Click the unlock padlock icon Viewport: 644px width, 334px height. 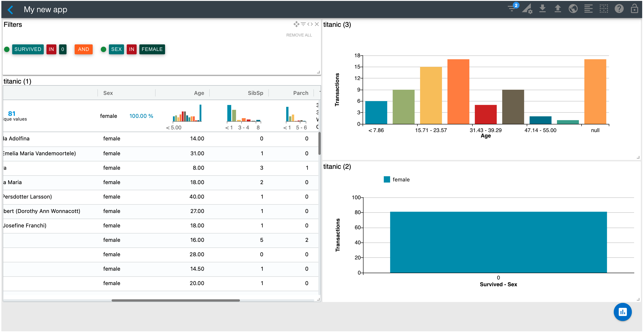click(634, 9)
